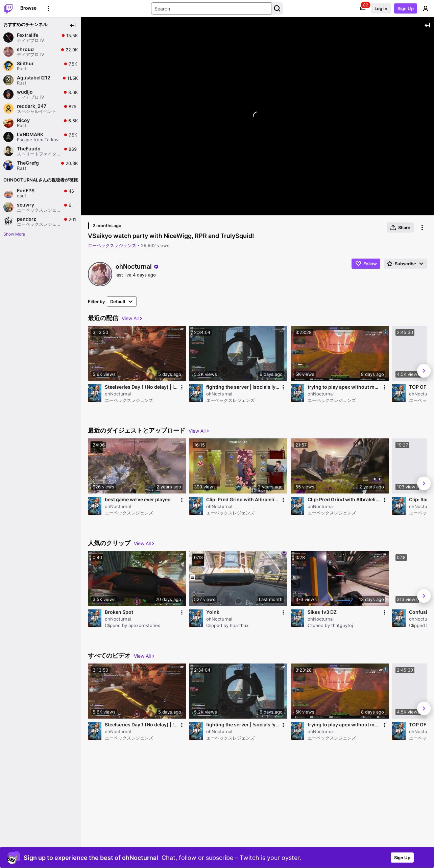View All in 人気のクリップ section
This screenshot has width=434, height=868.
pos(144,544)
